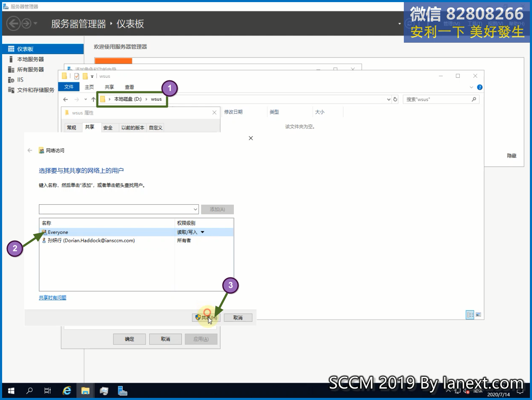Close the network access sharing wizard
The image size is (532, 400).
[251, 138]
